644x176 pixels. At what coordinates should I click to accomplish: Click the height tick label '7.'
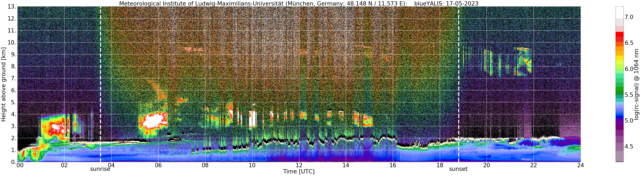click(13, 79)
